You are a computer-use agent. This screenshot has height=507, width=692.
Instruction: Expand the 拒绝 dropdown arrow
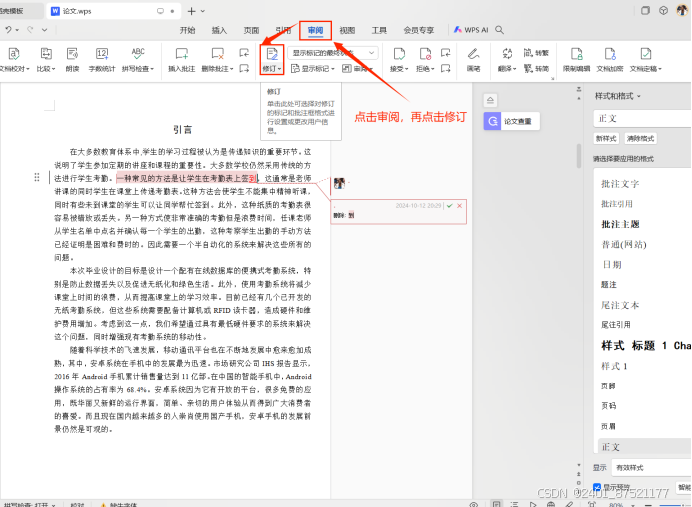(432, 69)
